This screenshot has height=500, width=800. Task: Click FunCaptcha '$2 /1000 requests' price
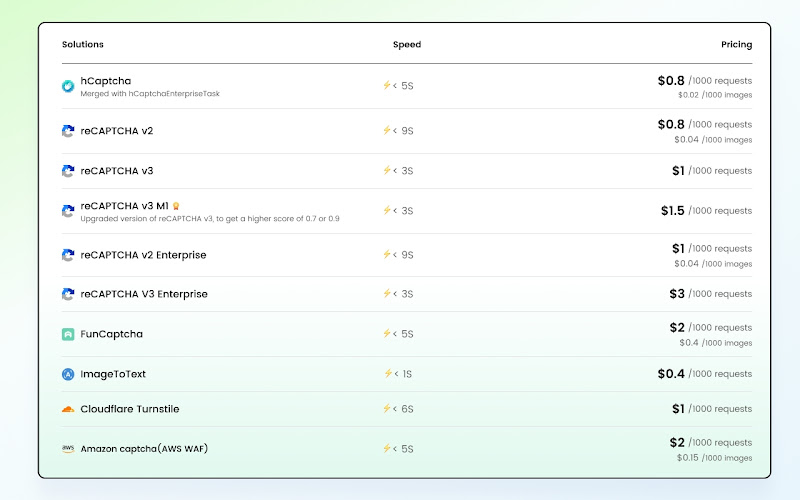[711, 328]
